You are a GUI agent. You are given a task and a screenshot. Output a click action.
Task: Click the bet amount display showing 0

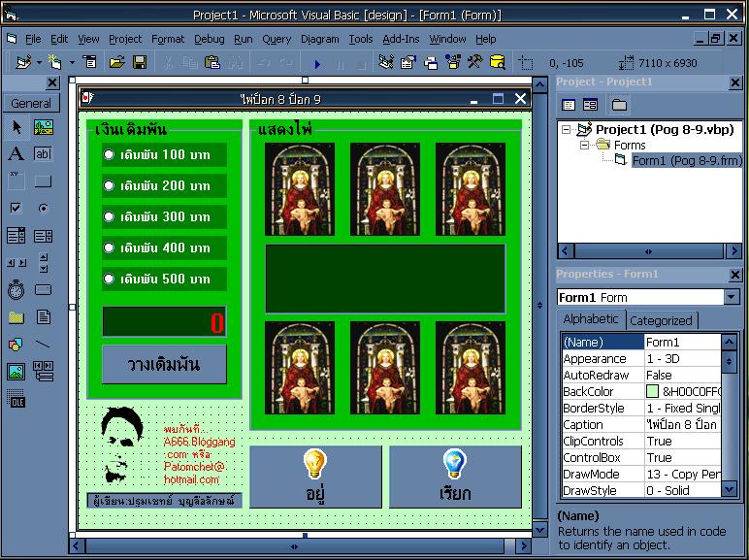(164, 322)
